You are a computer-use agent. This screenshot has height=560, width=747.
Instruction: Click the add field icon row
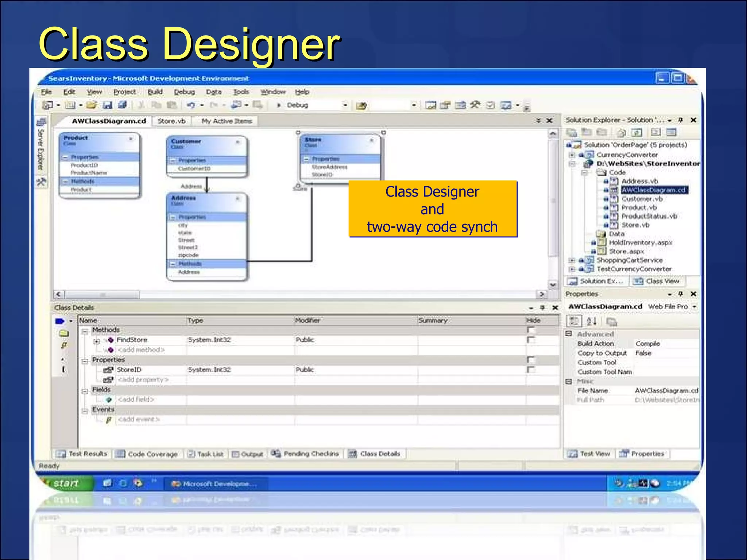click(x=108, y=400)
